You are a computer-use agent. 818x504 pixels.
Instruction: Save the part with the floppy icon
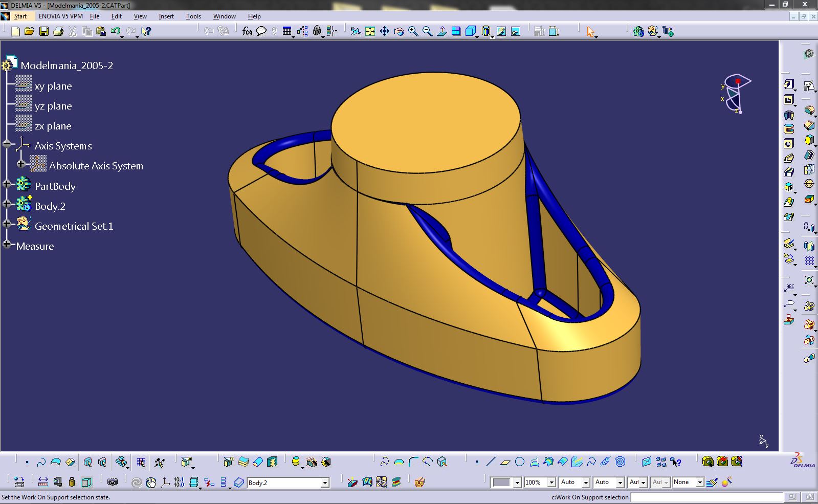tap(44, 32)
